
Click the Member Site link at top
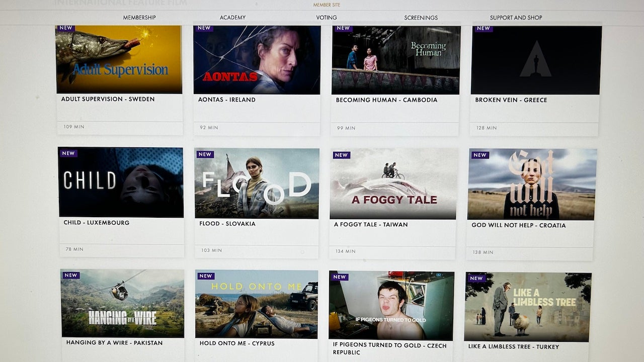coord(327,5)
